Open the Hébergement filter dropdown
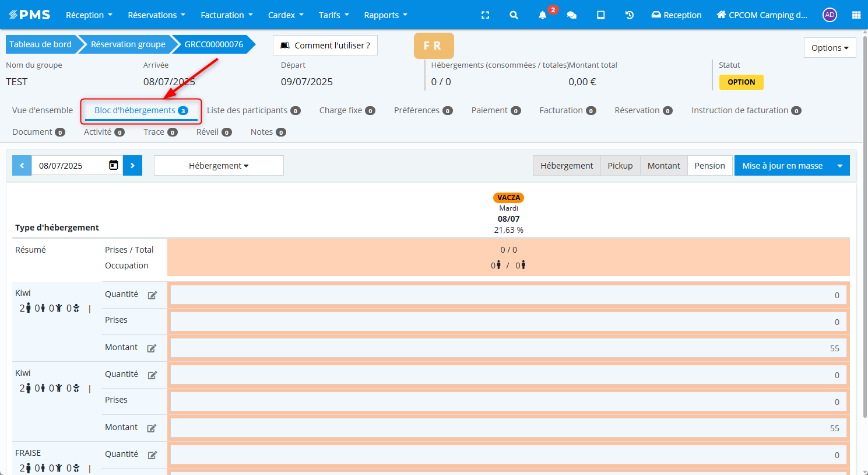Image resolution: width=868 pixels, height=475 pixels. pyautogui.click(x=219, y=165)
